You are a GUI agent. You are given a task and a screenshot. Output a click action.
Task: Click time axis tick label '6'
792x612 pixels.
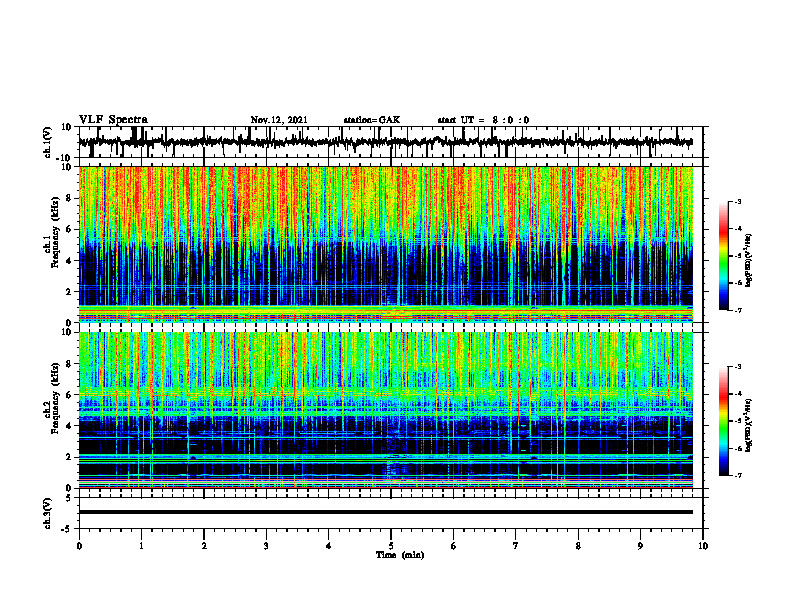click(454, 546)
